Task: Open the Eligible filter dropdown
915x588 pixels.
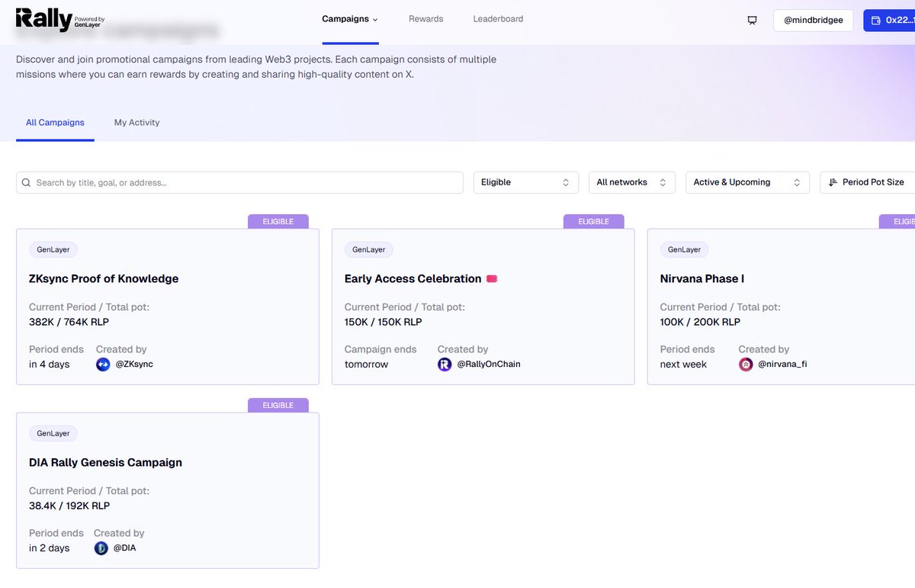Action: click(x=525, y=182)
